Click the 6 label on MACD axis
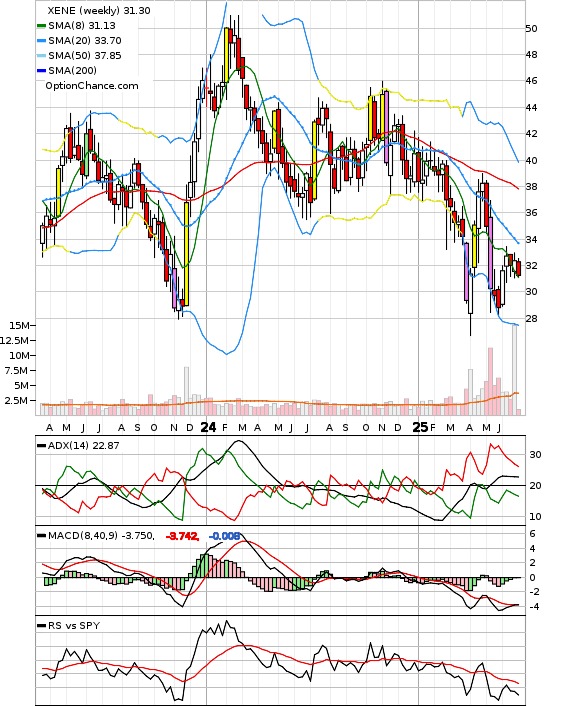566x706 pixels. [533, 534]
